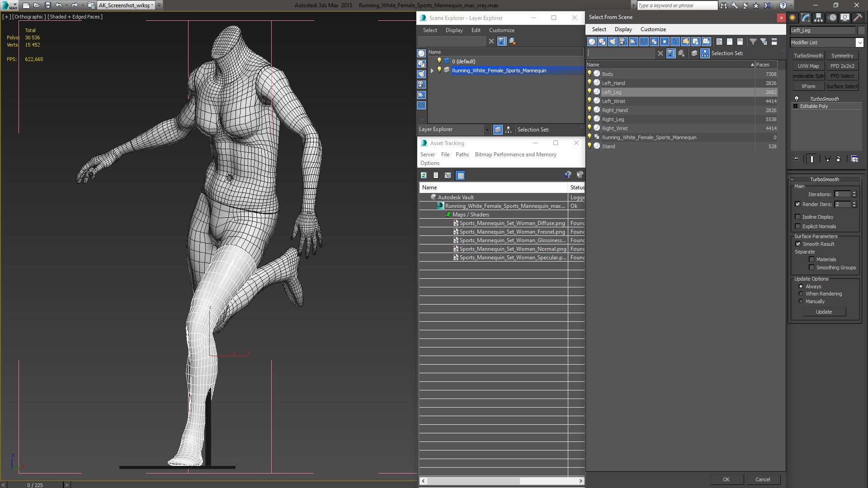
Task: Click Symmetry modifier button
Action: pyautogui.click(x=842, y=56)
